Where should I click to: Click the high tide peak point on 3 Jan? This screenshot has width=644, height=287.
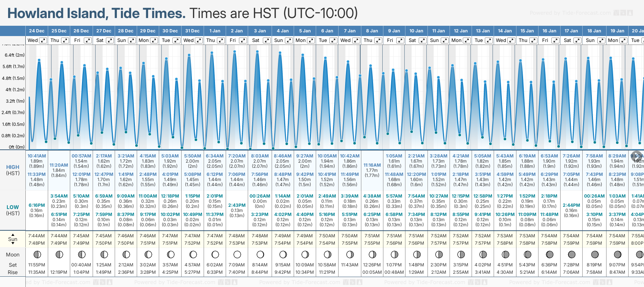click(x=257, y=52)
